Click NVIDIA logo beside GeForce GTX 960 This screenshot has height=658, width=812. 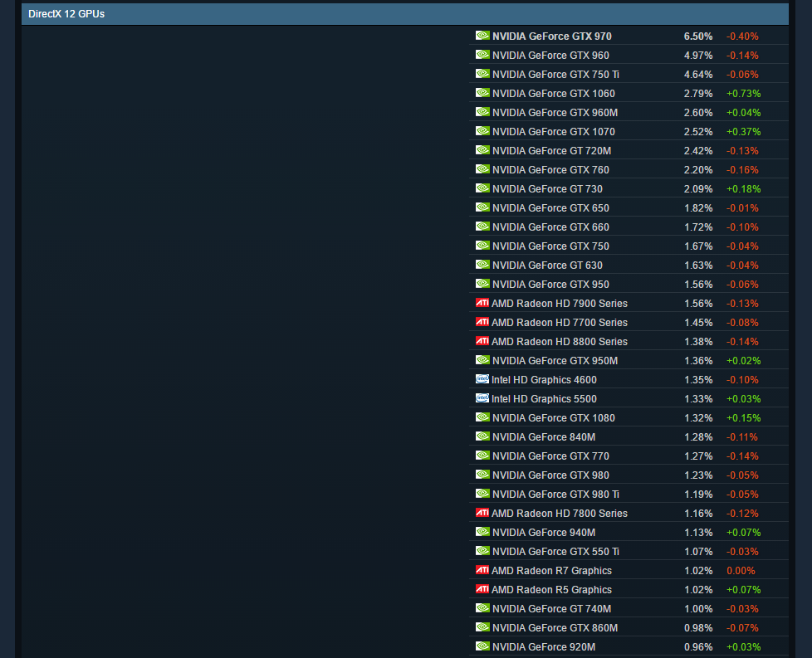click(x=482, y=55)
